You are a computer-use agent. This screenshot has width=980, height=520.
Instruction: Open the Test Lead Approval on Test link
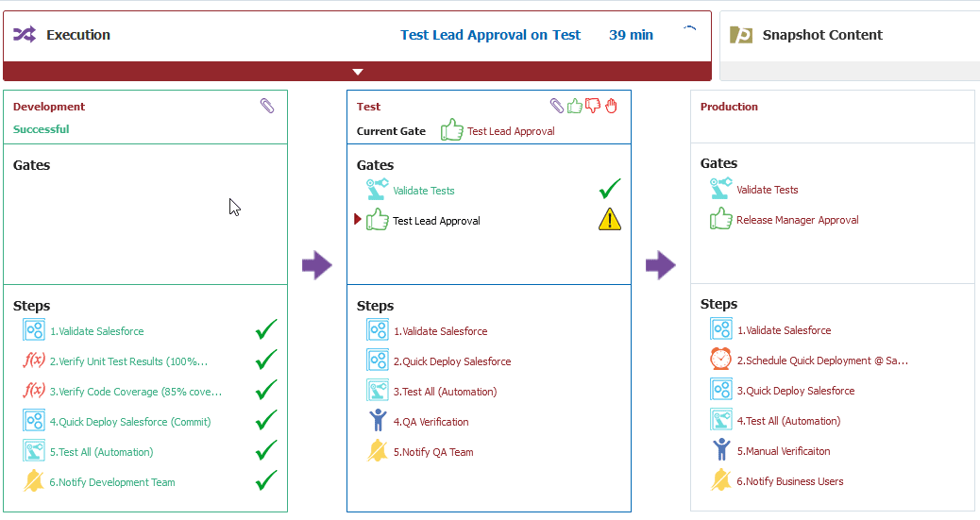(491, 35)
